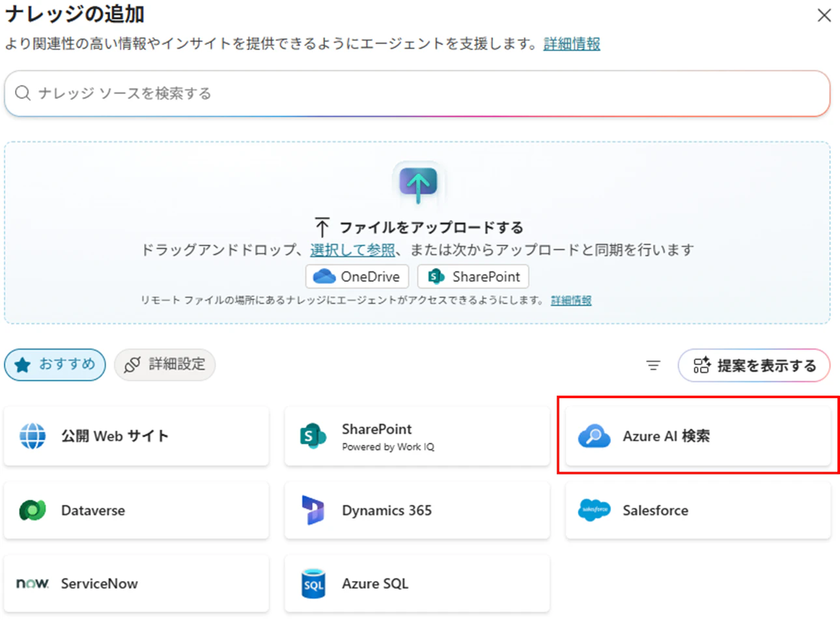Click the OneDrive cloud icon
840x624 pixels.
pos(324,277)
